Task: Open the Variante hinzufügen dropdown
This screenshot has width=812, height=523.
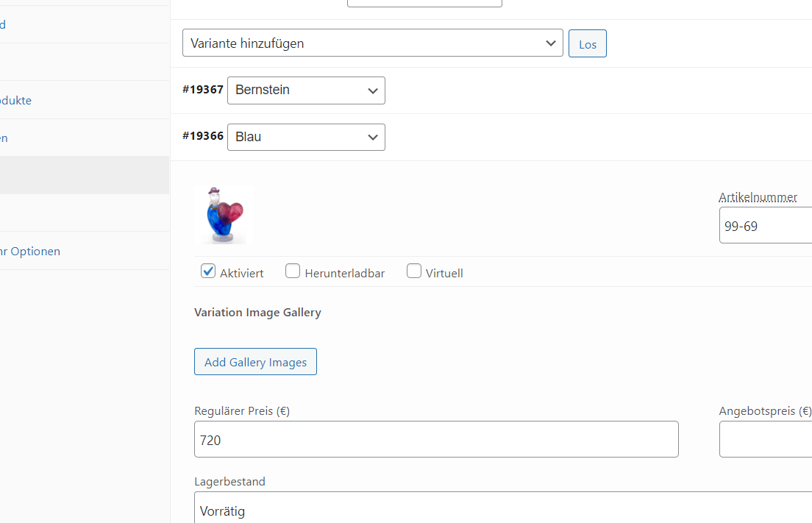Action: coord(372,43)
